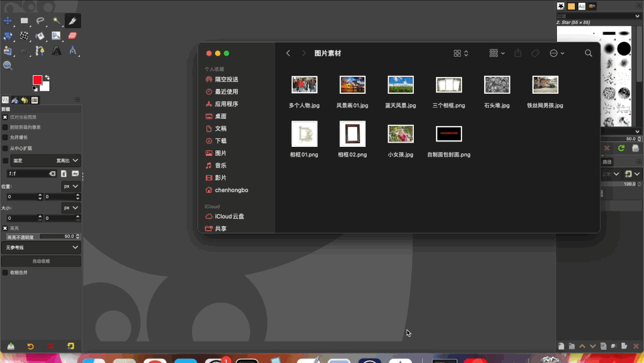Open the 位置 px unit dropdown

(x=70, y=186)
